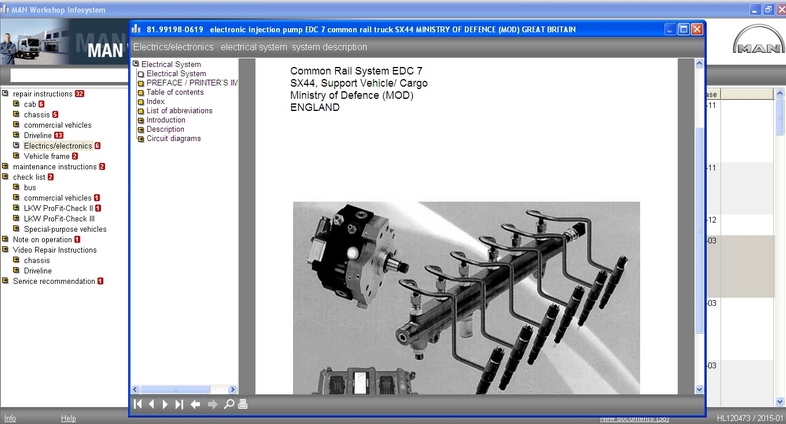Open commercial vehicles under repair instructions
The image size is (786, 424).
pyautogui.click(x=58, y=125)
